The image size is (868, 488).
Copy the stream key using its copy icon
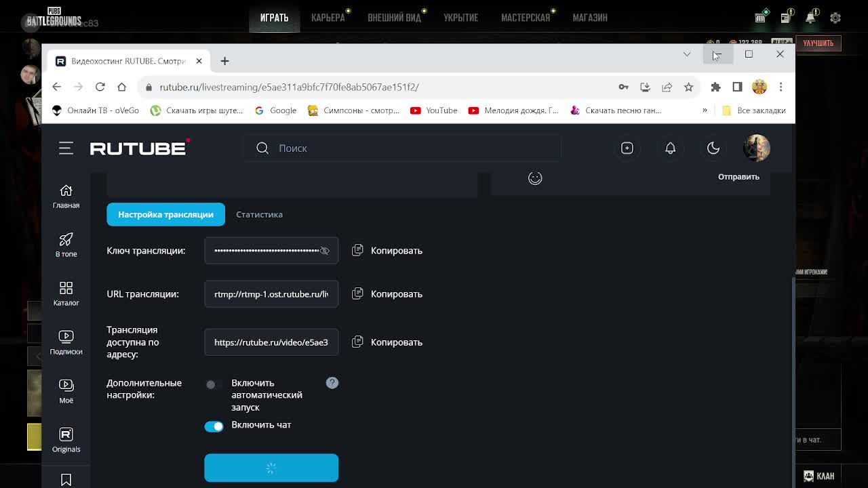tap(357, 250)
